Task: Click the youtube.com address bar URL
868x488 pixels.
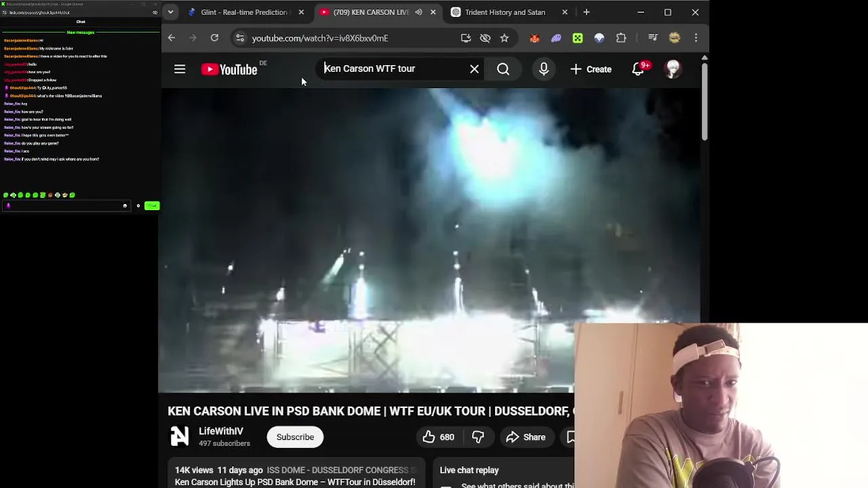Action: point(320,38)
